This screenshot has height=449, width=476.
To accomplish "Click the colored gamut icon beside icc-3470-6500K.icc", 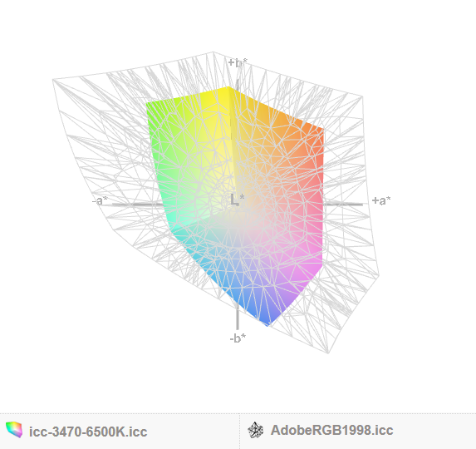I will (x=14, y=430).
